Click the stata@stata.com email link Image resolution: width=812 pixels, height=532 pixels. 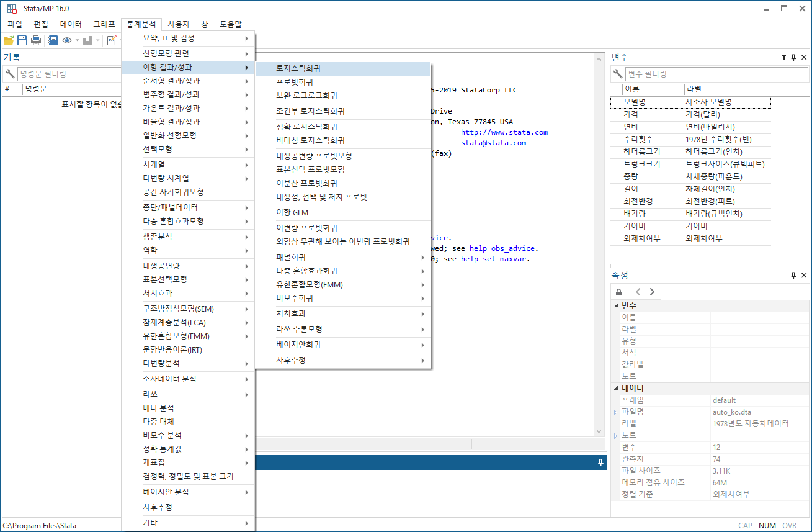click(493, 143)
